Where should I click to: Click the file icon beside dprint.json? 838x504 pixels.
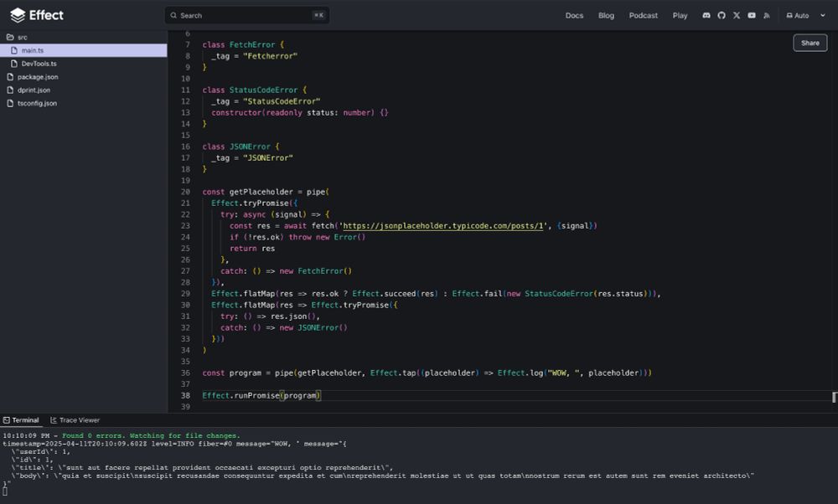(10, 90)
